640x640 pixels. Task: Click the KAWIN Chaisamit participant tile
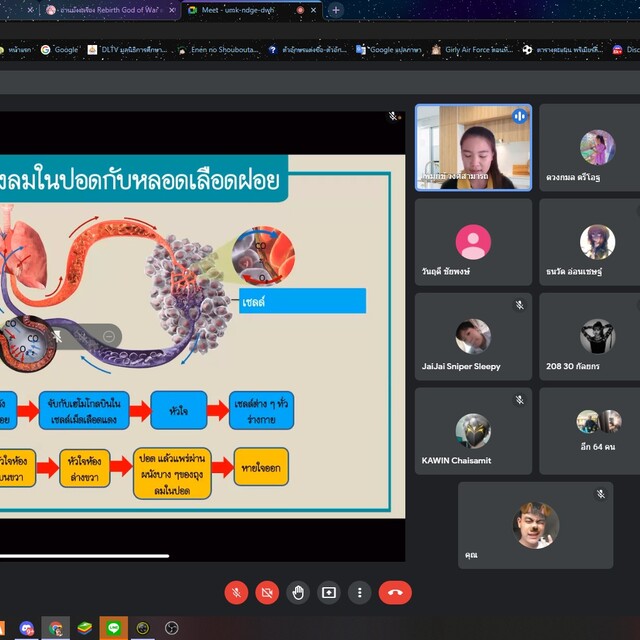click(x=473, y=431)
